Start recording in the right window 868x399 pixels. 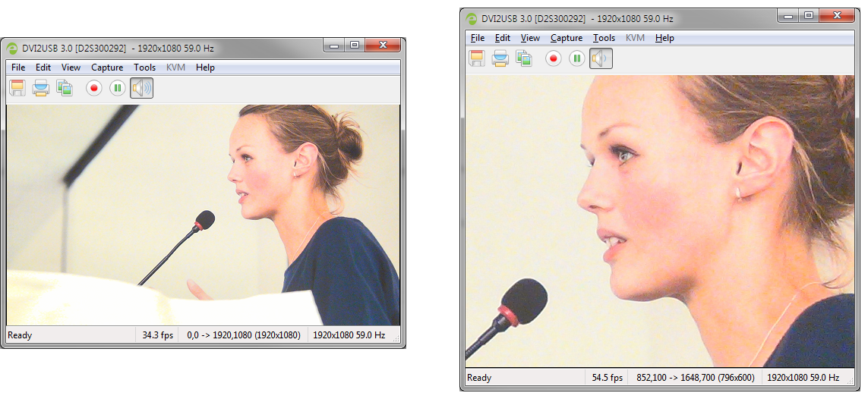(554, 58)
